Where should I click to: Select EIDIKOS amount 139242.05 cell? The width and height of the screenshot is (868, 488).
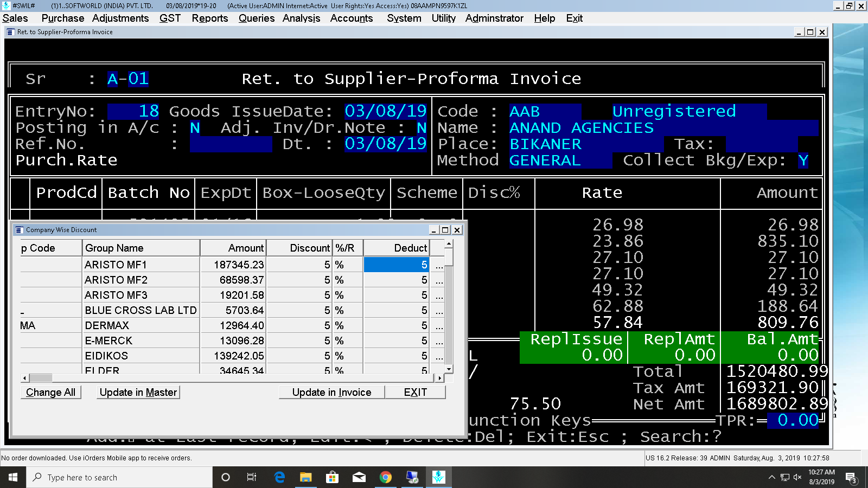pyautogui.click(x=233, y=356)
